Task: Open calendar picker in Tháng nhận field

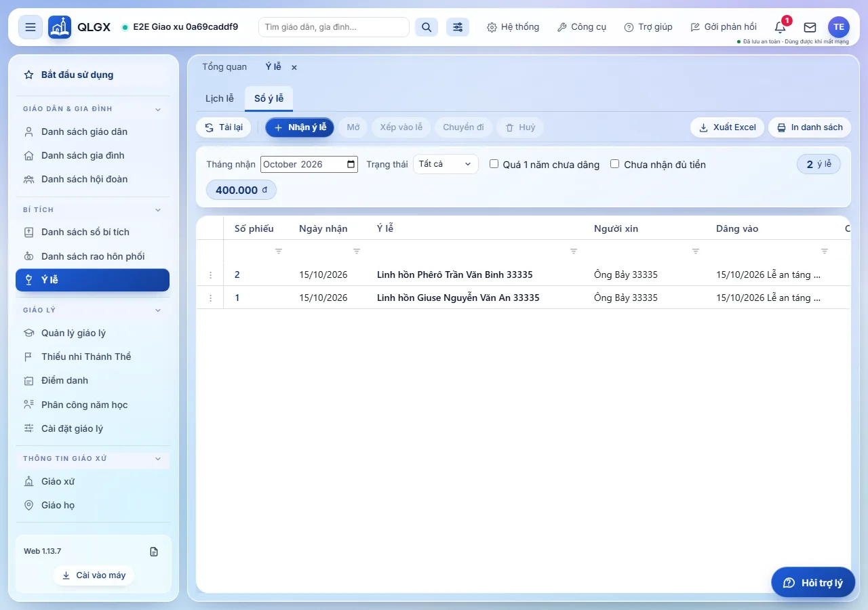Action: pyautogui.click(x=351, y=164)
